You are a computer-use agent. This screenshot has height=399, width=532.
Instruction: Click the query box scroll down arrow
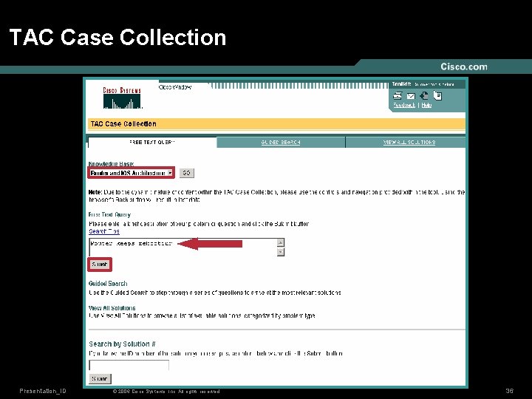[x=281, y=252]
